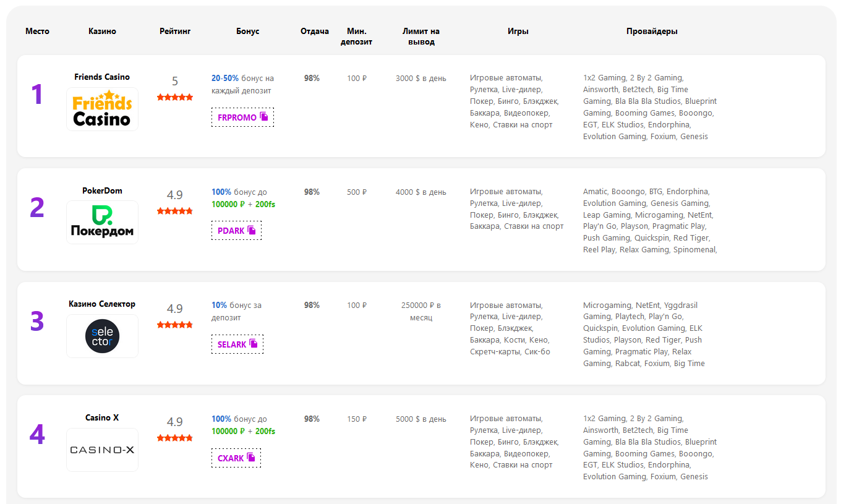Open the Казино Селектор title link
The height and width of the screenshot is (504, 841).
[x=102, y=304]
